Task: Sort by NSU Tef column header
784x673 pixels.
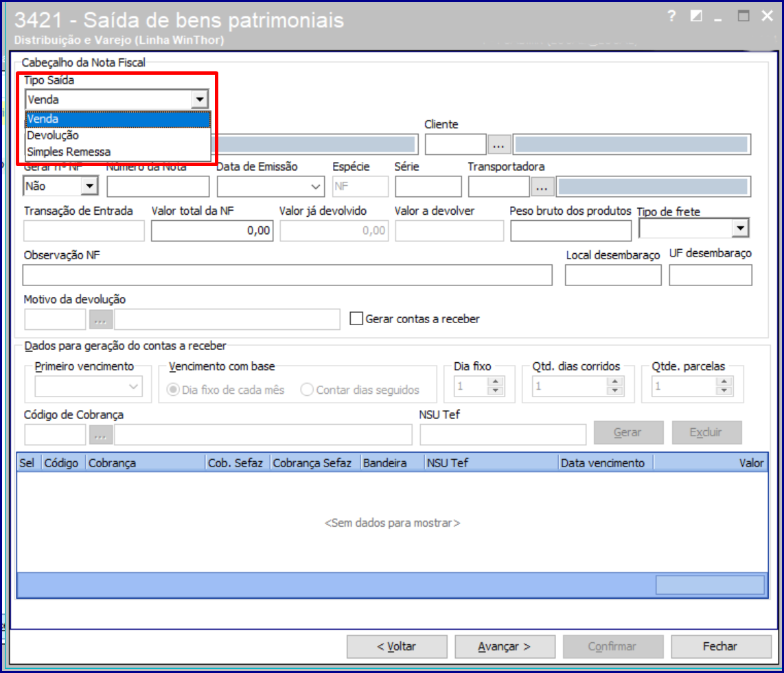Action: pos(492,463)
